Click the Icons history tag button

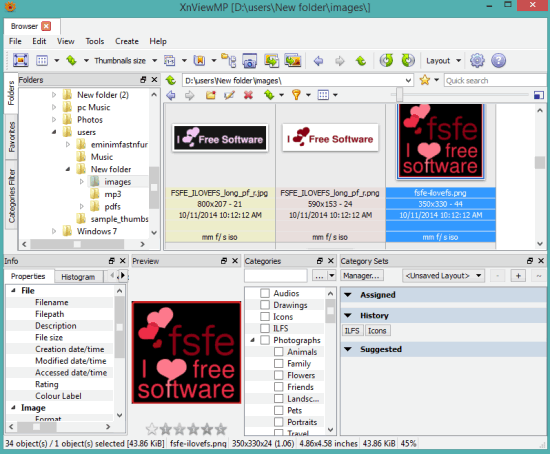(x=377, y=331)
